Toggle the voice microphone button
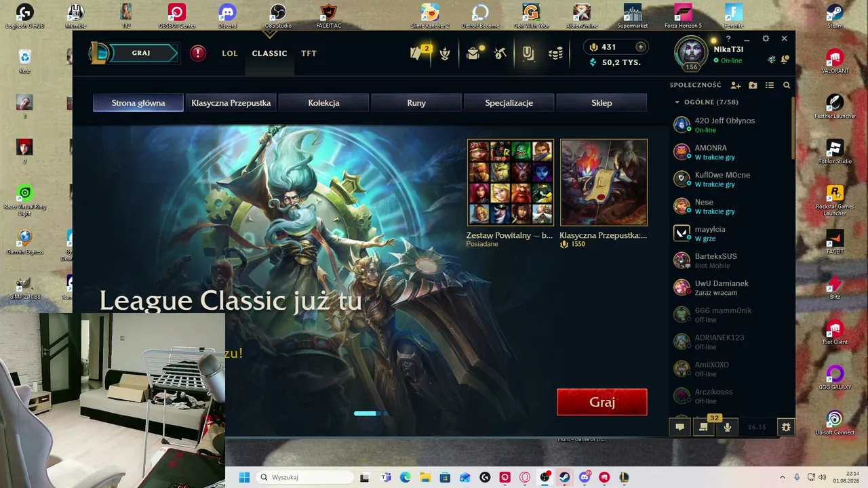Image resolution: width=868 pixels, height=488 pixels. 727,427
